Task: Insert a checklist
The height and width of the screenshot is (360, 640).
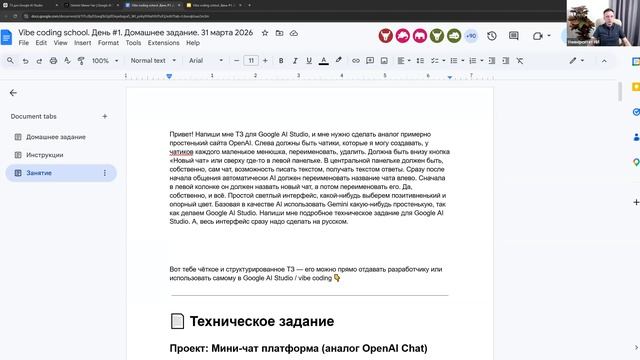Action: 435,60
